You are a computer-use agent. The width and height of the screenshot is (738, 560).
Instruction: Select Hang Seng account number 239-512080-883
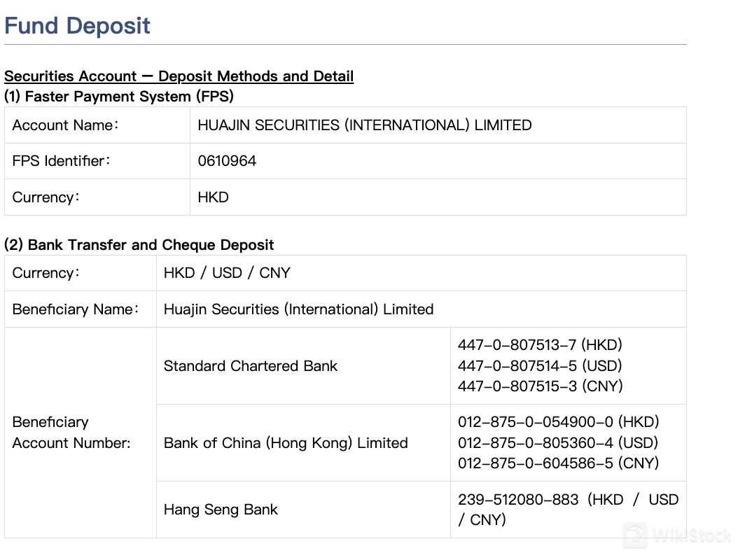pos(518,500)
